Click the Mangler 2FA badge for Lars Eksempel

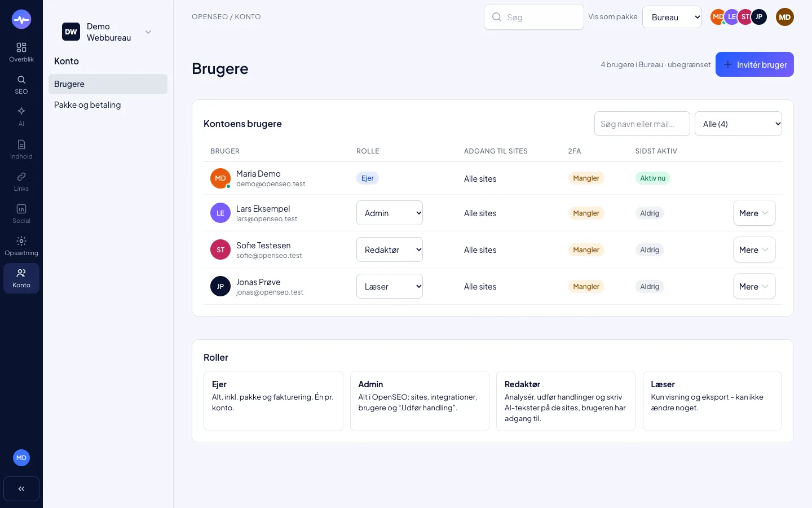(x=586, y=213)
